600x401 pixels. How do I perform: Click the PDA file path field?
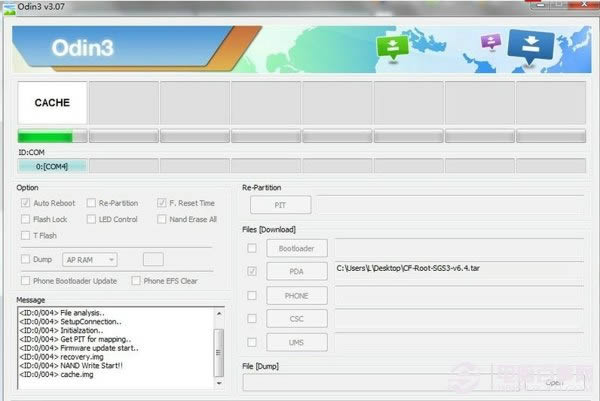(x=460, y=273)
